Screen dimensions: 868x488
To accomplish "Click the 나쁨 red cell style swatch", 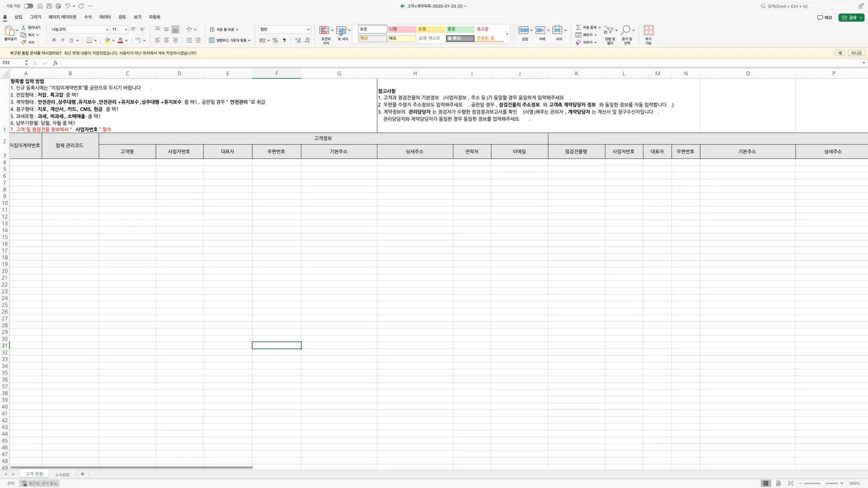I will [401, 29].
